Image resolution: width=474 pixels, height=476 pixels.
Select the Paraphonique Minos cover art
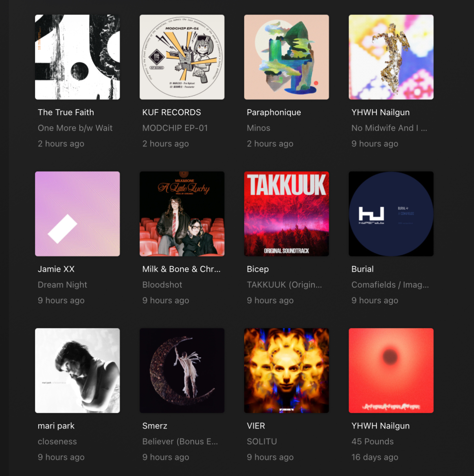(x=287, y=57)
